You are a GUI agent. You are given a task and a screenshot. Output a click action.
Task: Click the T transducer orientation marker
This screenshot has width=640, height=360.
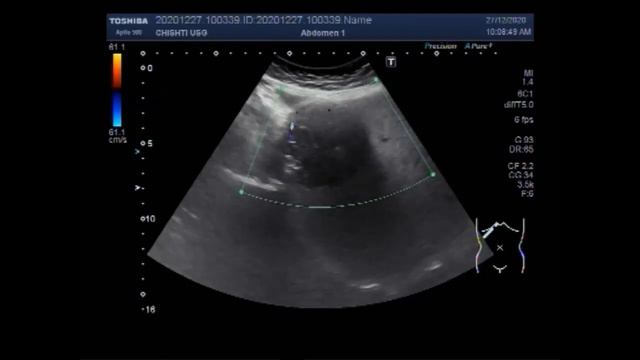point(391,62)
